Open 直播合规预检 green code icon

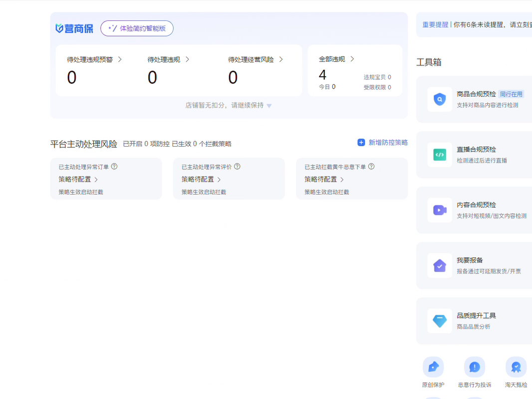click(x=439, y=155)
